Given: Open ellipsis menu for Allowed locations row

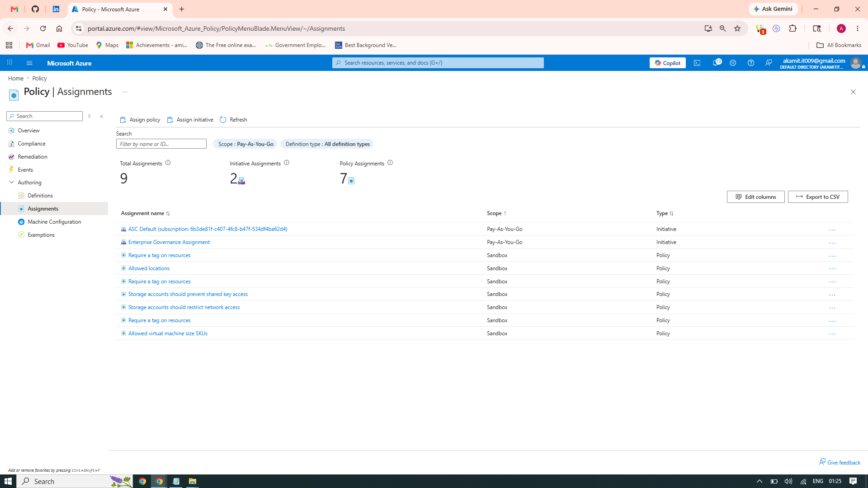Looking at the screenshot, I should tap(832, 269).
